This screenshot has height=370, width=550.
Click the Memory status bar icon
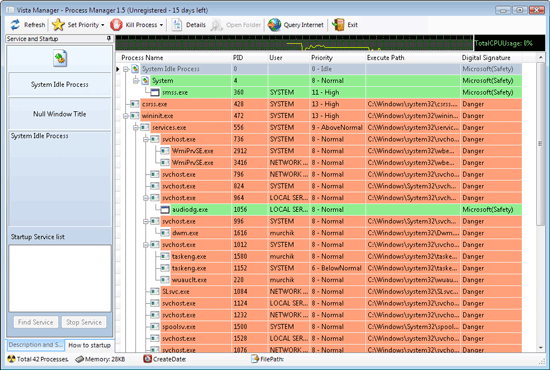tap(80, 359)
